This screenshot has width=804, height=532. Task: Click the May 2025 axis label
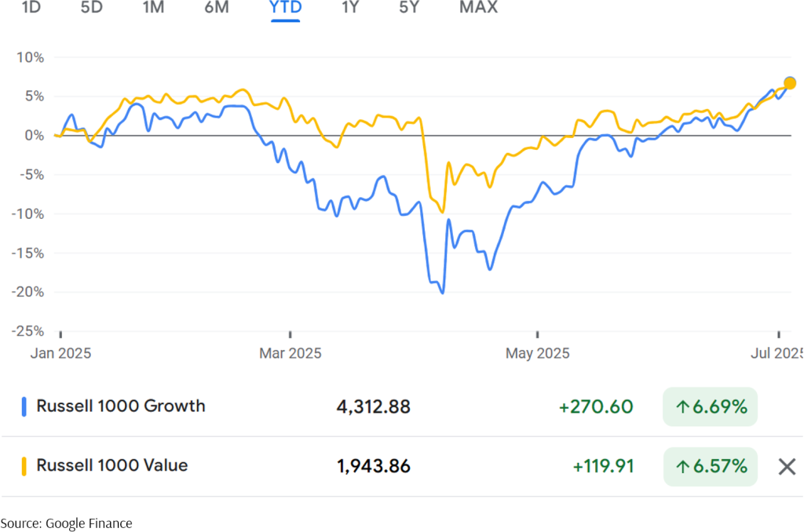pos(538,353)
